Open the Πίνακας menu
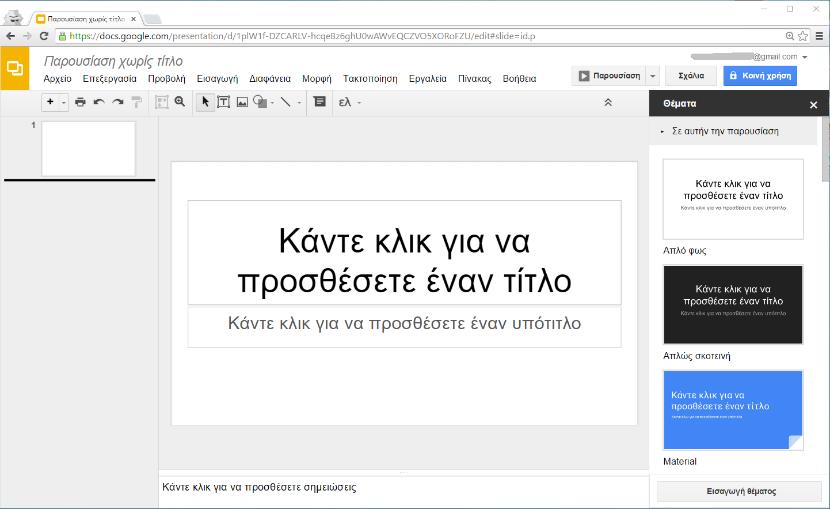This screenshot has width=830, height=509. 474,78
